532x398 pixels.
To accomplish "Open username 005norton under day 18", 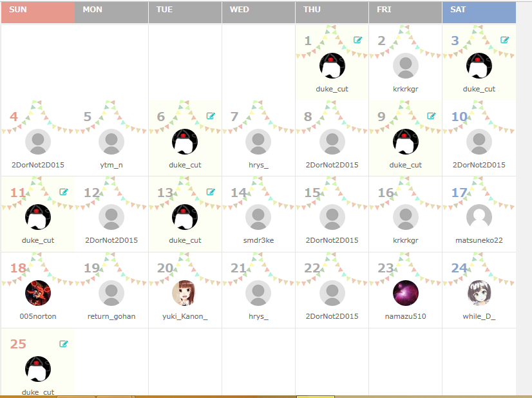I will tap(38, 316).
